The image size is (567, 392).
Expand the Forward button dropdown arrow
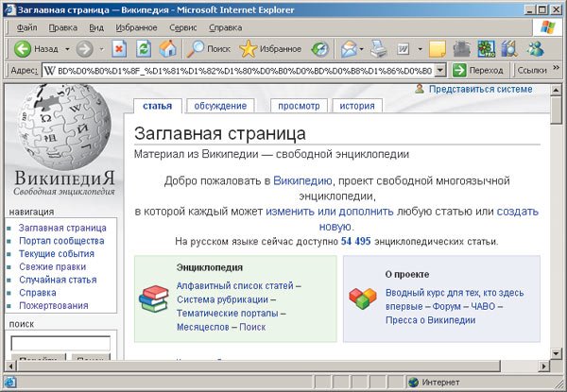[100, 47]
